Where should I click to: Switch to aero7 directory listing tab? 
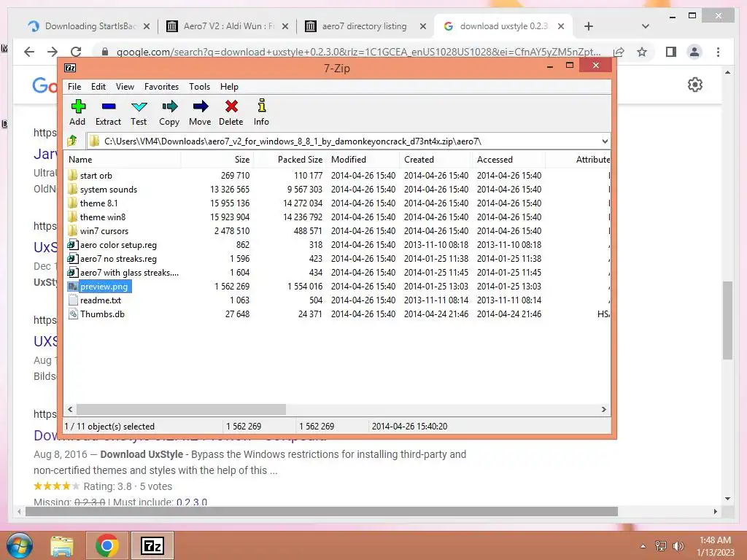click(365, 26)
